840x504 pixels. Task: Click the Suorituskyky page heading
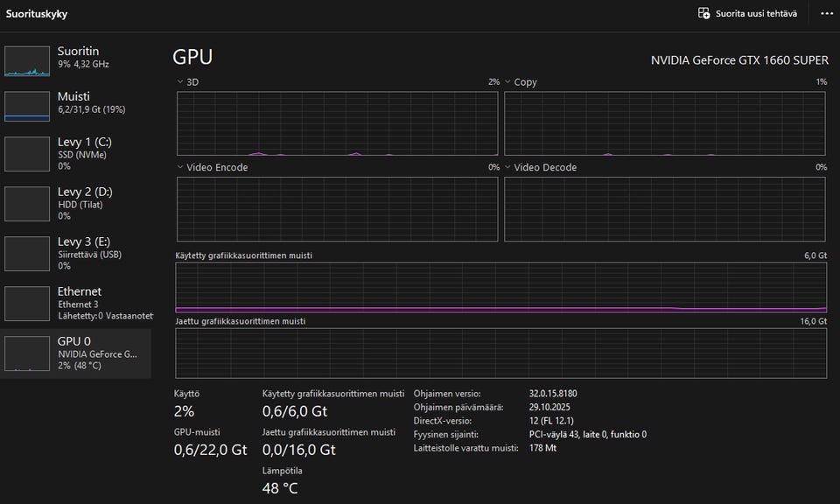[37, 14]
